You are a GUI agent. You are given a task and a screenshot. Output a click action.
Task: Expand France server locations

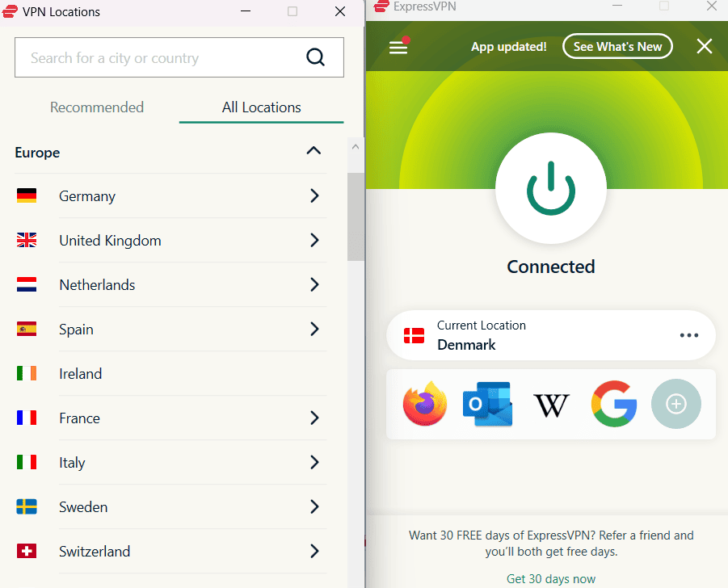[314, 418]
